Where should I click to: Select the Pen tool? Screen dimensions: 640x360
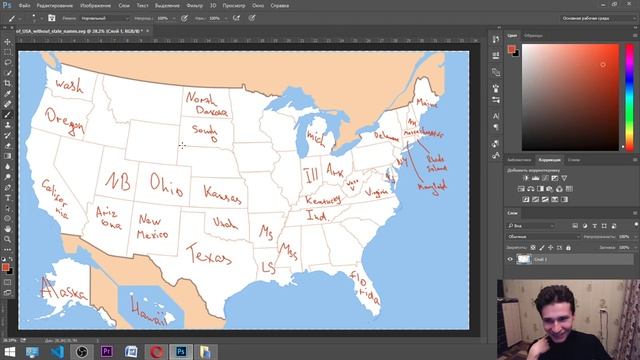8,187
